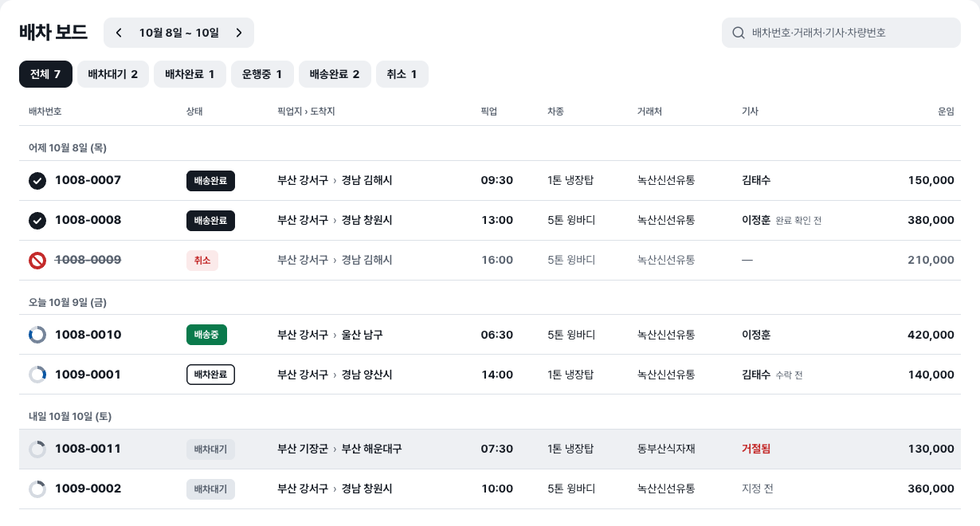Viewport: 980px width, 526px height.
Task: Focus the 배차번호·거래처·기사·차량번호 search field
Action: click(x=841, y=33)
